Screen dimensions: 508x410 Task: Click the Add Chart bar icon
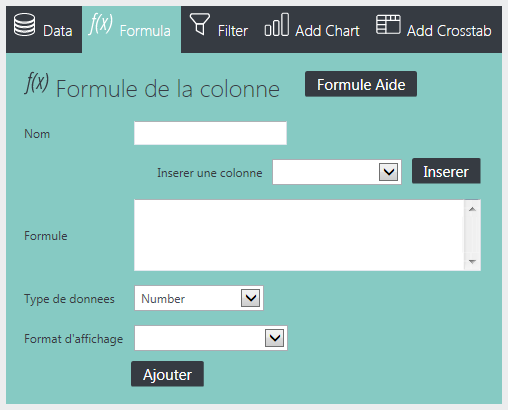point(277,24)
